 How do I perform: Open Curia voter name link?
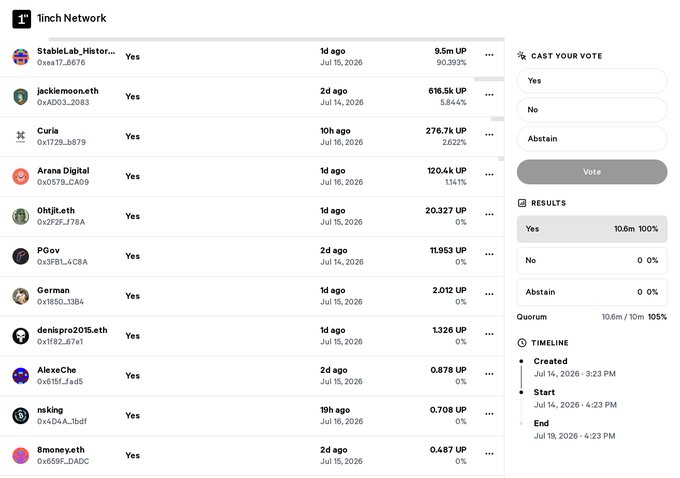point(48,131)
